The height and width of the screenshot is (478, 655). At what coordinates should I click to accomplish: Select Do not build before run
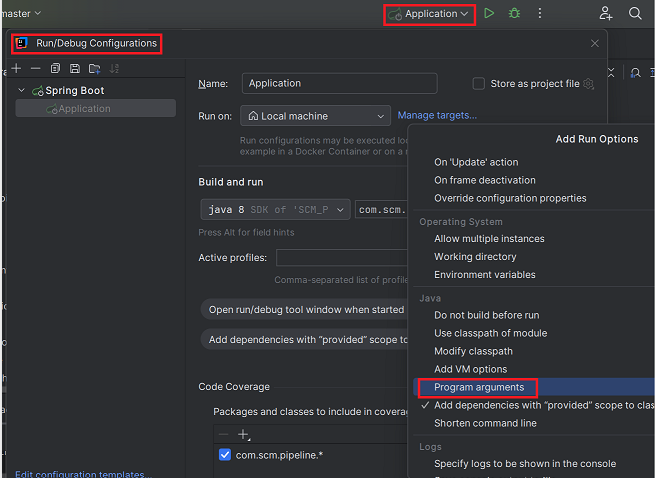487,315
